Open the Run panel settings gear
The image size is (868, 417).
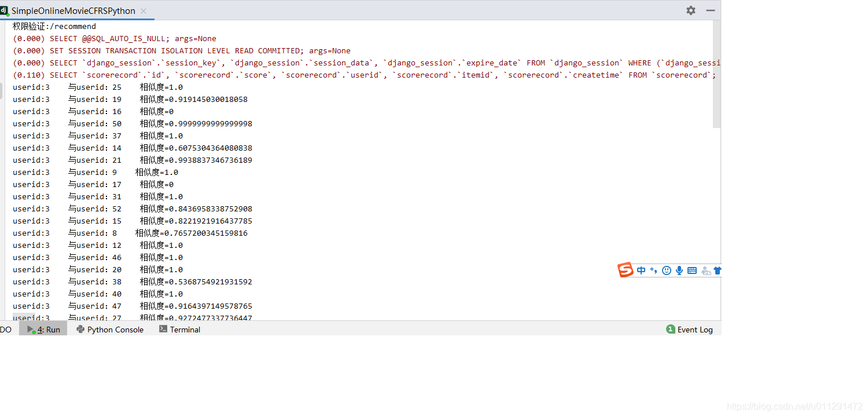coord(691,10)
